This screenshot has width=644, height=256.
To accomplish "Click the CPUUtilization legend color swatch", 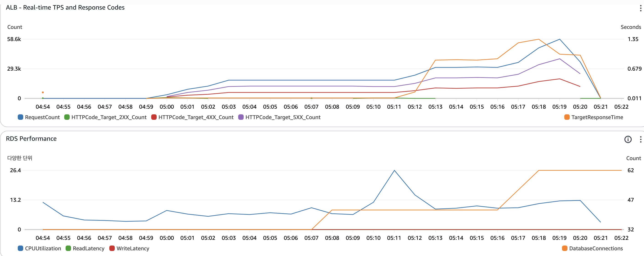I will [x=20, y=248].
